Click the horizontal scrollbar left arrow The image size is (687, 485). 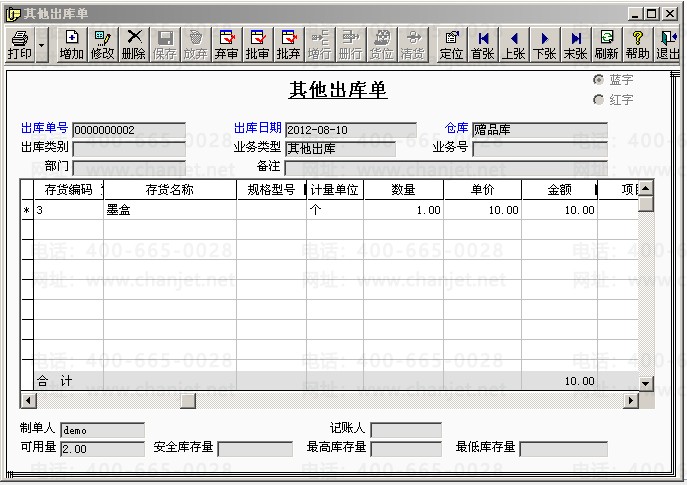click(x=28, y=400)
